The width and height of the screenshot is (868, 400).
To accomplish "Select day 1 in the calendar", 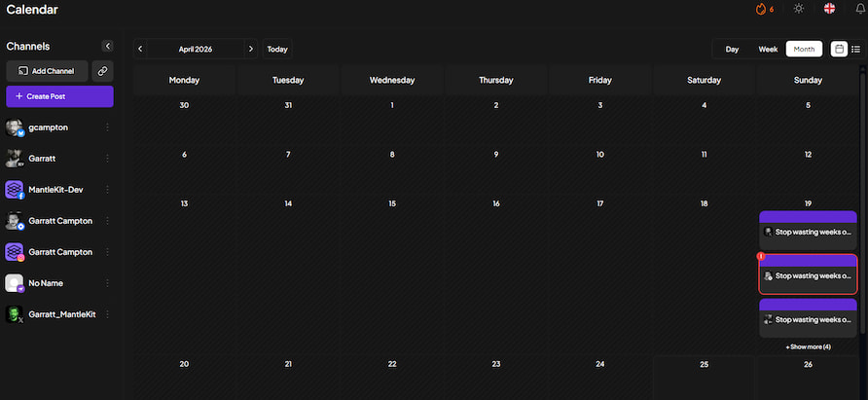I will coord(392,105).
